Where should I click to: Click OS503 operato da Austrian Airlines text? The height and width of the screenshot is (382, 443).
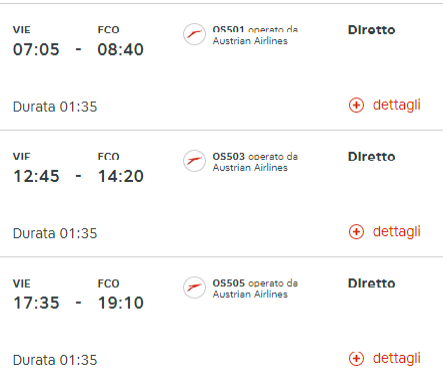pyautogui.click(x=255, y=162)
